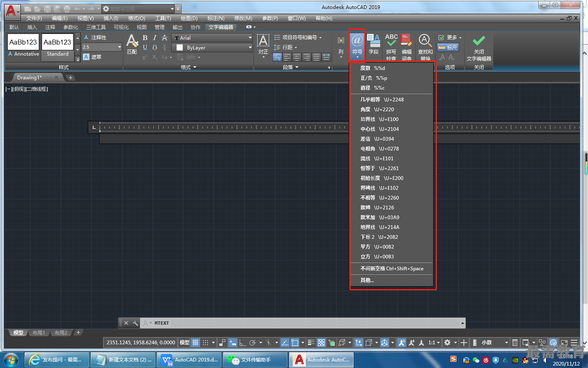Screen dimensions: 588x368
Task: Open 新建文本文档 taskbar item
Action: pos(122,360)
